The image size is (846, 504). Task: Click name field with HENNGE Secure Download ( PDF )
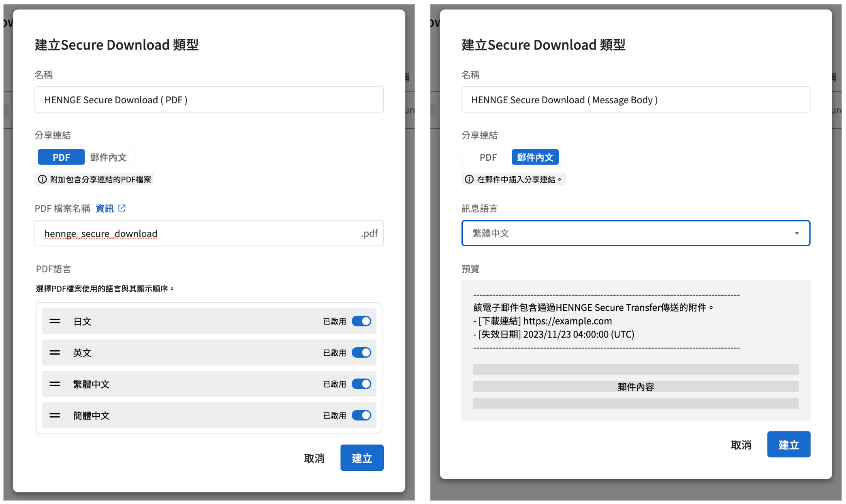209,100
